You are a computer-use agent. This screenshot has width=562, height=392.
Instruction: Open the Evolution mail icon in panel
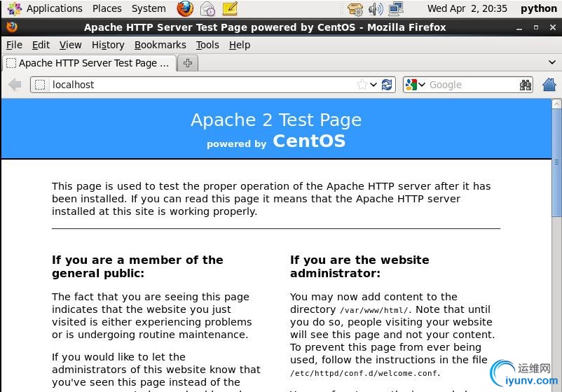pos(207,9)
